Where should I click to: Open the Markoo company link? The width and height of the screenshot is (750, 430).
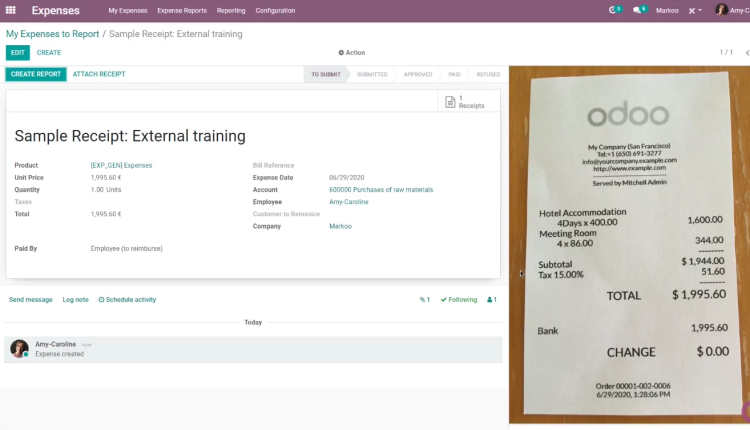pos(340,226)
